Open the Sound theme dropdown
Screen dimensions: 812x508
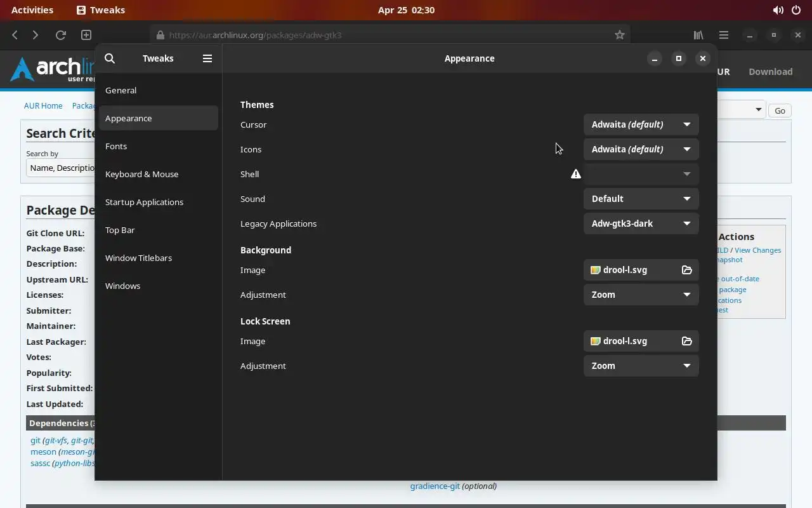click(x=641, y=199)
